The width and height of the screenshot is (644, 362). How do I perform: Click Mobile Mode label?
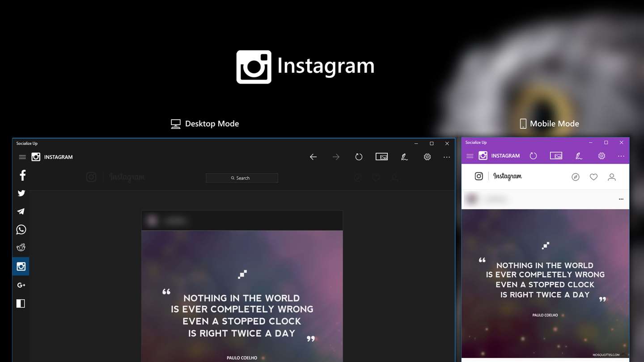pyautogui.click(x=555, y=124)
